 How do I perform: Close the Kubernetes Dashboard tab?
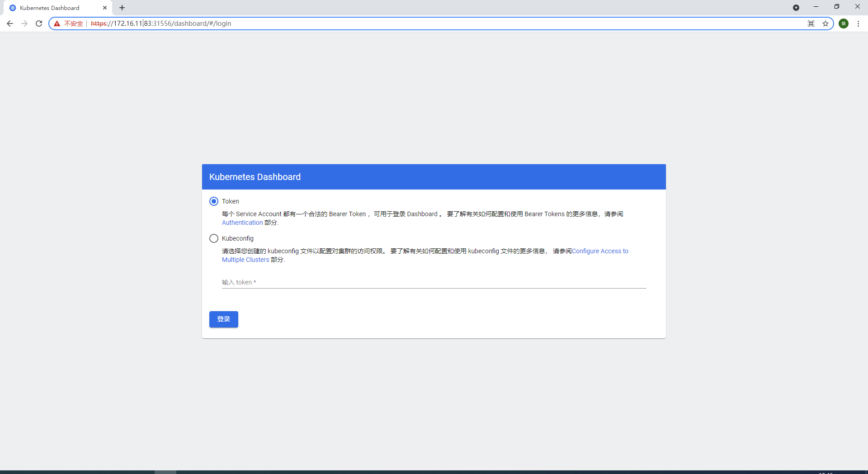coord(105,8)
